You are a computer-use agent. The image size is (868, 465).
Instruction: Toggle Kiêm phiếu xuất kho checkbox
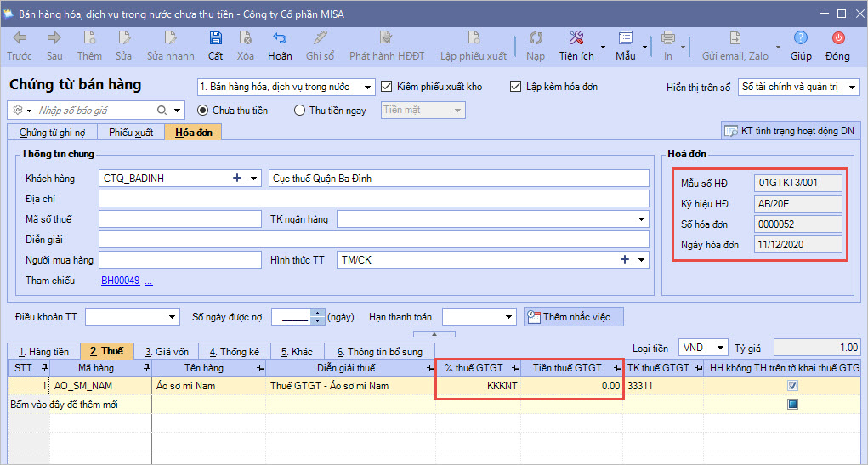387,87
